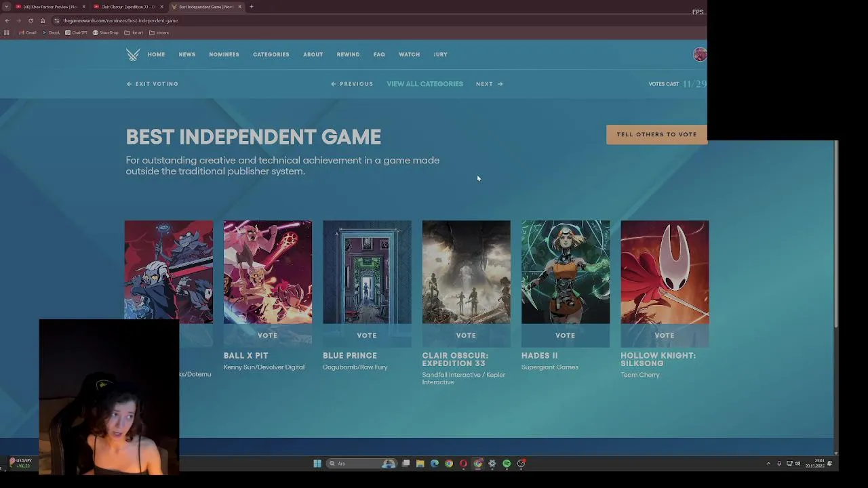Open Spotify from taskbar
This screenshot has height=488, width=868.
pyautogui.click(x=507, y=464)
